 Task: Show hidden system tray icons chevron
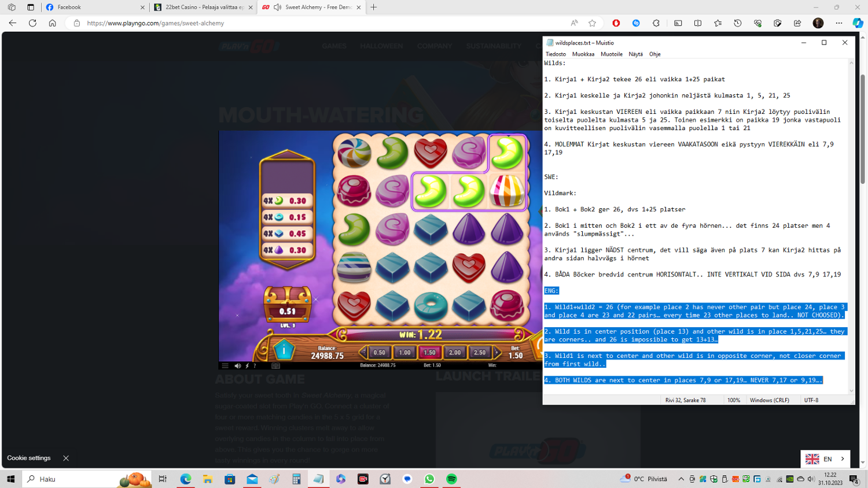[681, 479]
